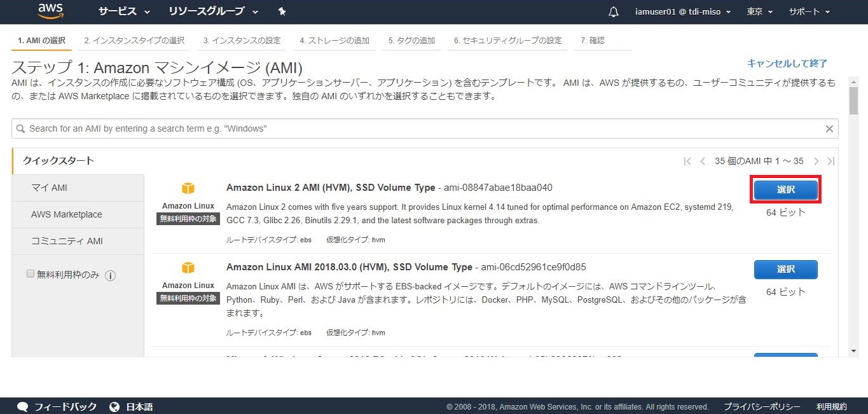Click the AMI search input field
The width and height of the screenshot is (868, 414).
pos(420,129)
